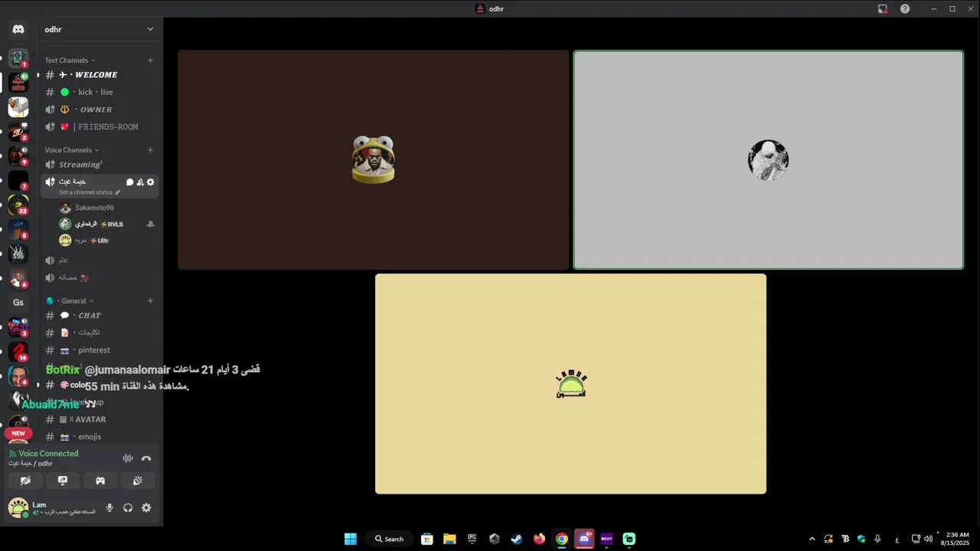Screen dimensions: 980x551
Task: Focus the speaking user's gray video tile
Action: coord(769,160)
